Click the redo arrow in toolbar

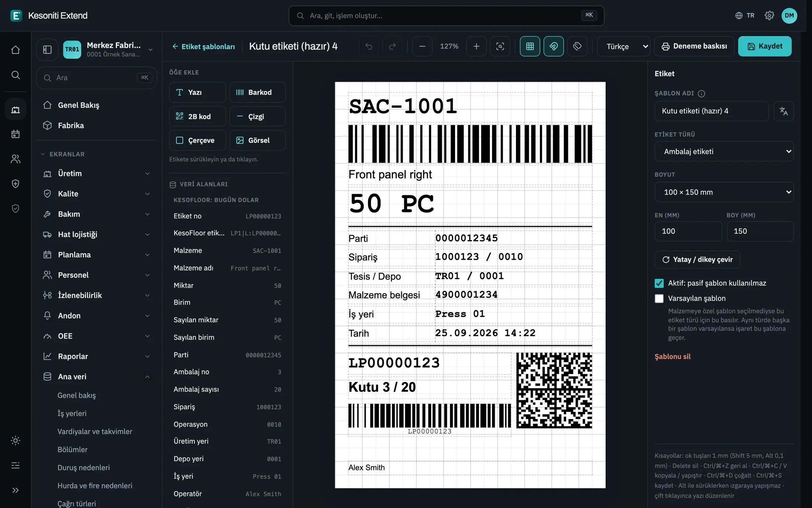point(392,46)
